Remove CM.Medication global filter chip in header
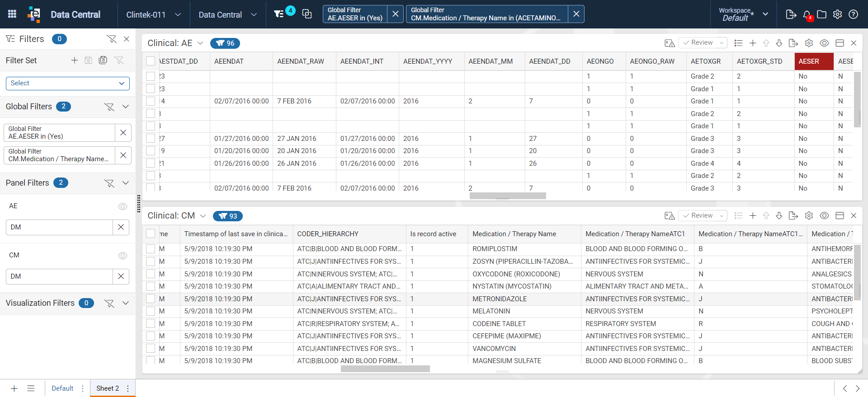 [576, 14]
